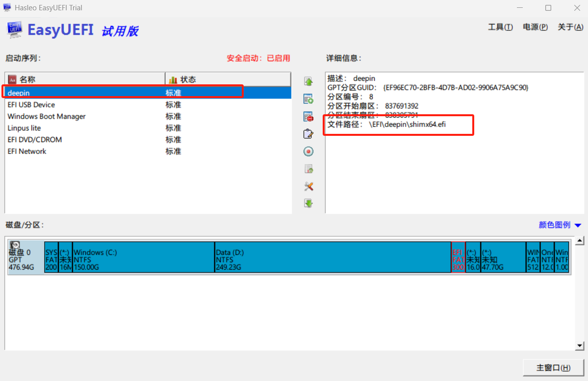The image size is (588, 381).
Task: Click the red-highlighted EFI FAT partition block
Action: click(458, 257)
